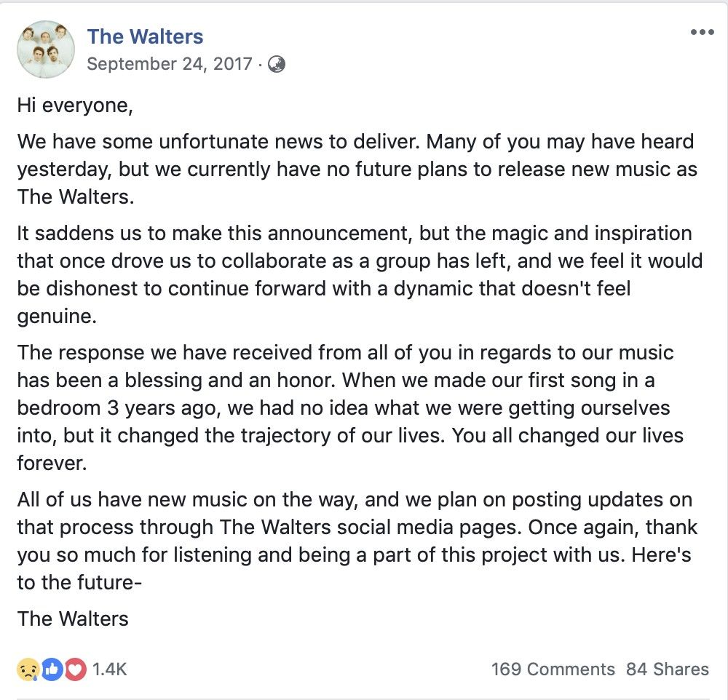Click The Walters profile picture
Viewport: 728px width, 700px height.
[x=45, y=49]
